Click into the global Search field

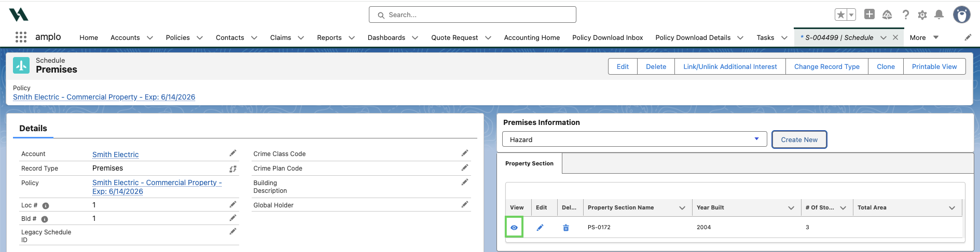click(x=472, y=15)
